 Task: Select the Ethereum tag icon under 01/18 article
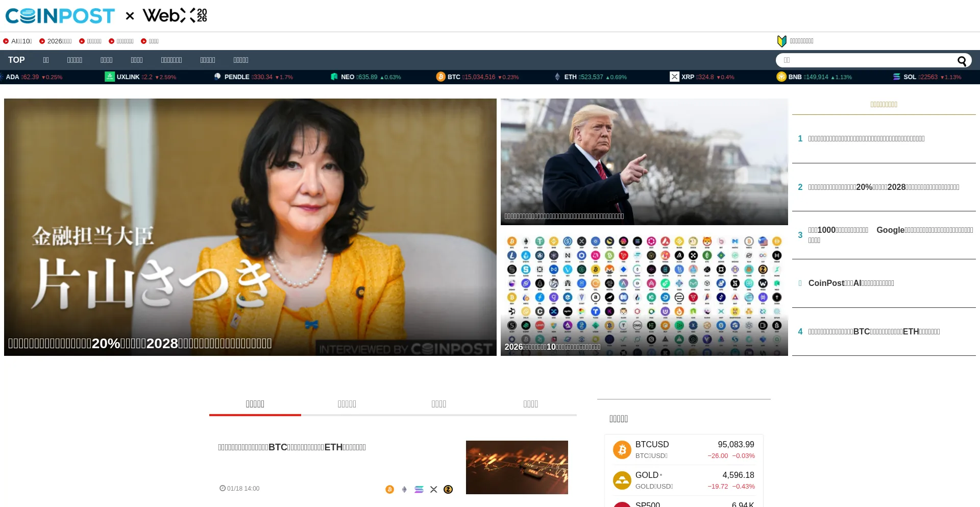(404, 489)
